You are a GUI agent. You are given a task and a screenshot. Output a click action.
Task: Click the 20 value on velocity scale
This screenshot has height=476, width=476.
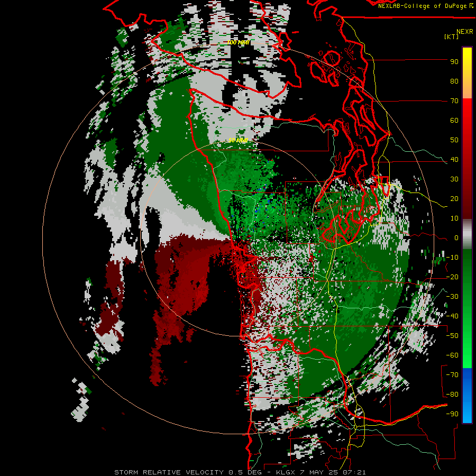[x=454, y=198]
